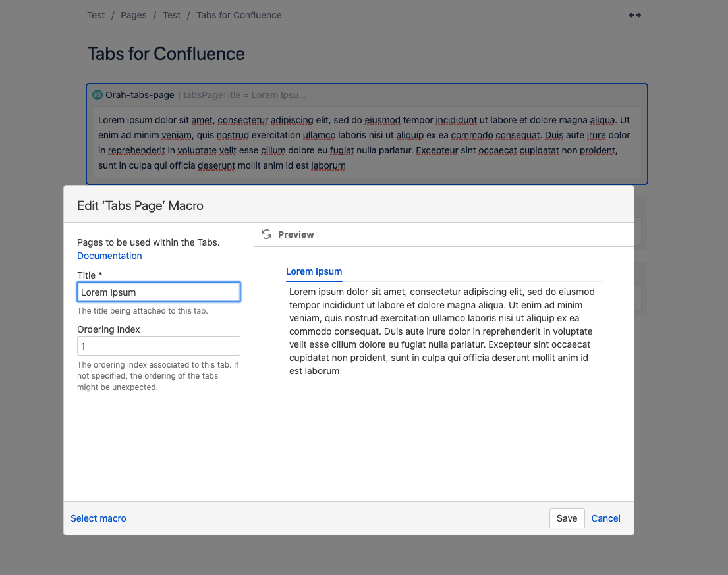The width and height of the screenshot is (728, 575).
Task: Cancel the macro edit dialog
Action: (x=605, y=518)
